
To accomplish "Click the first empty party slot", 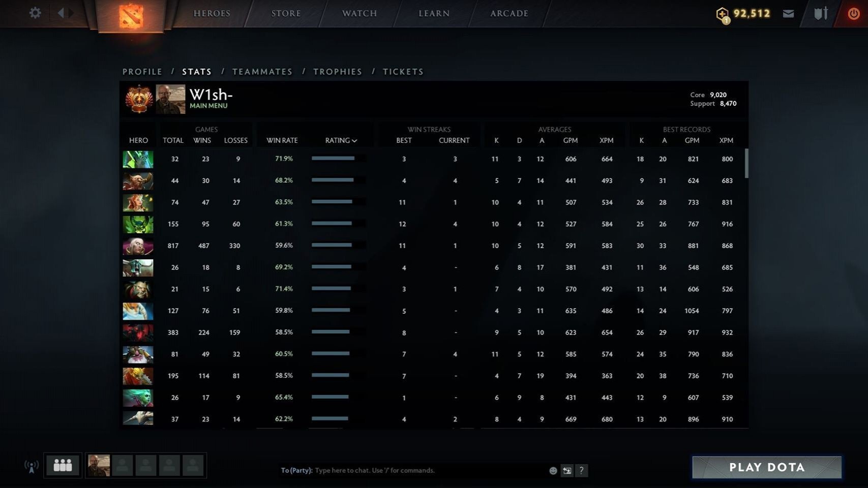I will [122, 465].
